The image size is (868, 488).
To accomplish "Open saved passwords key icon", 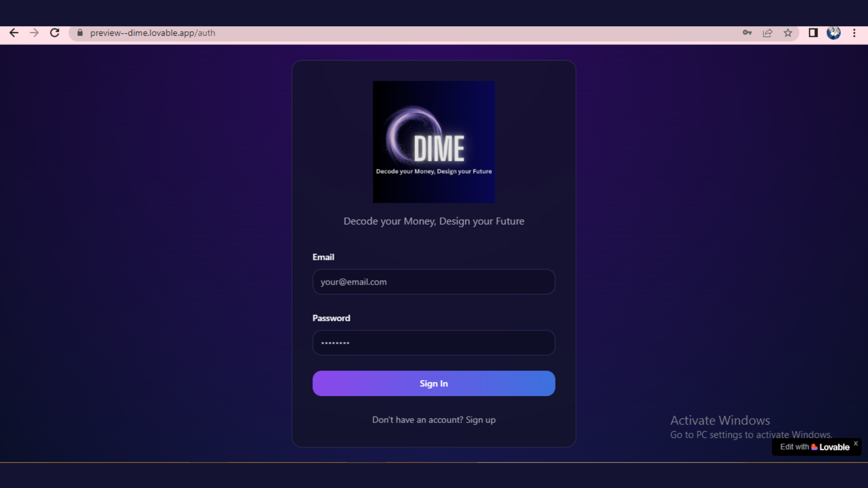I will coord(747,33).
